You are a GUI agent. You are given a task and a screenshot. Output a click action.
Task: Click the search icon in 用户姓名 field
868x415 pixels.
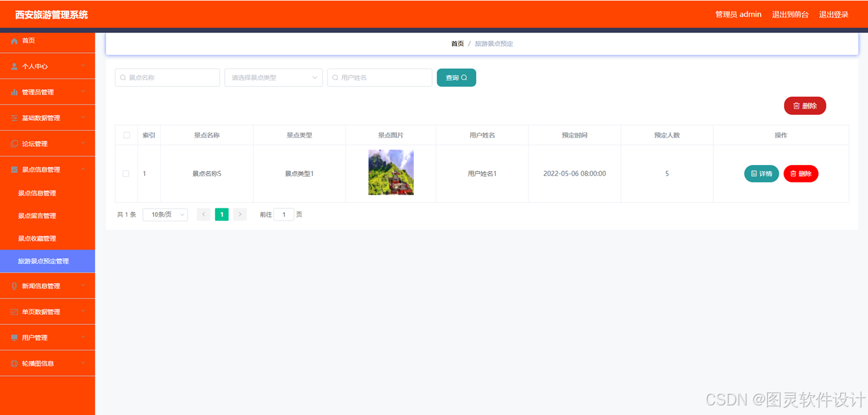pyautogui.click(x=335, y=77)
